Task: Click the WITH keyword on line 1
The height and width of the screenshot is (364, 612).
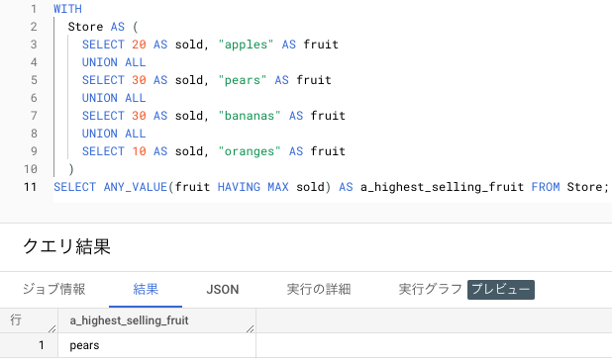Action: [68, 9]
